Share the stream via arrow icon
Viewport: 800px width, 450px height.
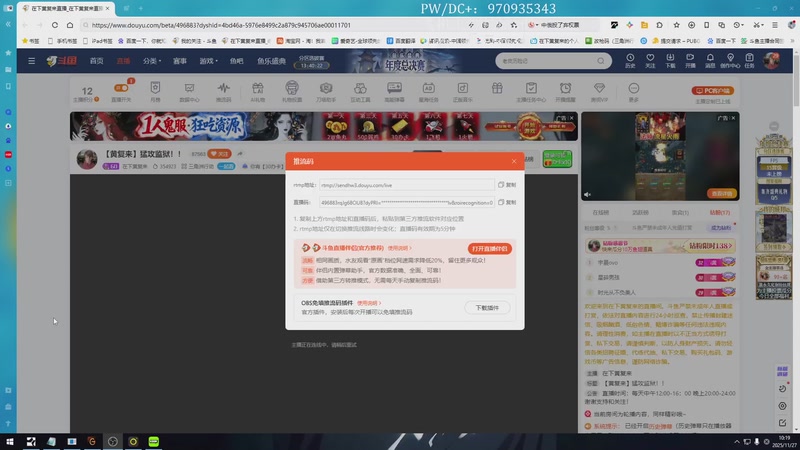pos(240,154)
